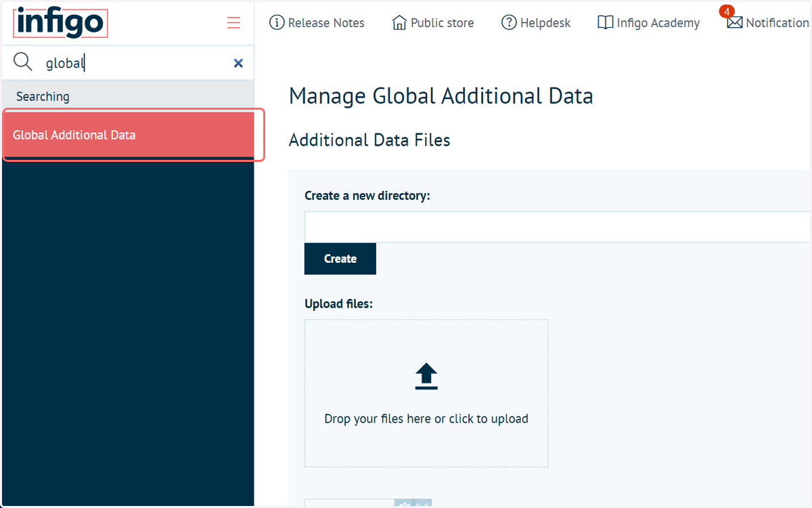Viewport: 812px width, 508px height.
Task: Click the new directory name field
Action: pyautogui.click(x=558, y=227)
